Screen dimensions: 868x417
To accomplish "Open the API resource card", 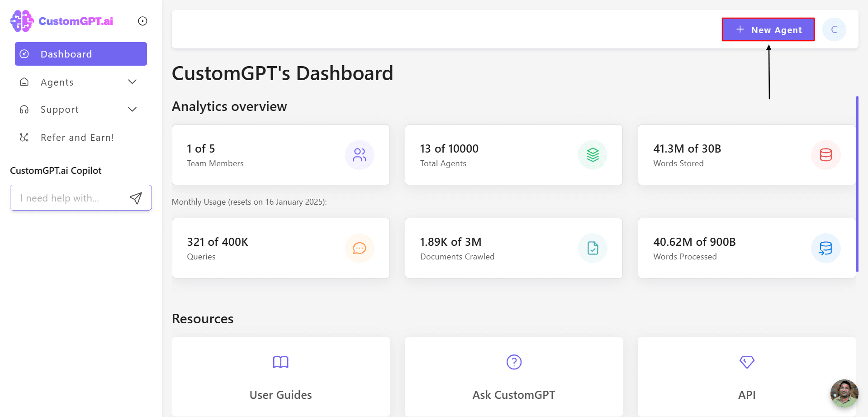I will [x=746, y=377].
